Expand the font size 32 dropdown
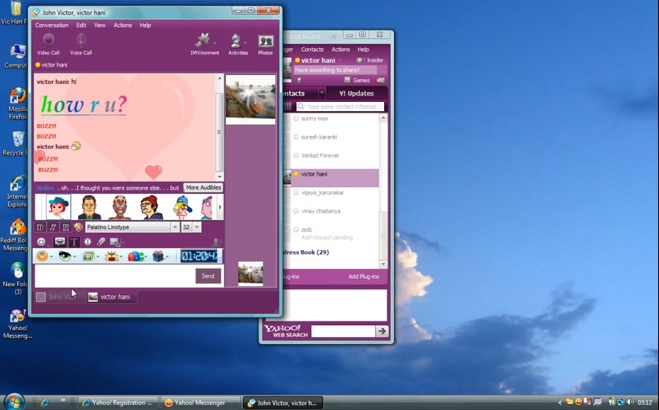The width and height of the screenshot is (659, 410). [x=198, y=228]
